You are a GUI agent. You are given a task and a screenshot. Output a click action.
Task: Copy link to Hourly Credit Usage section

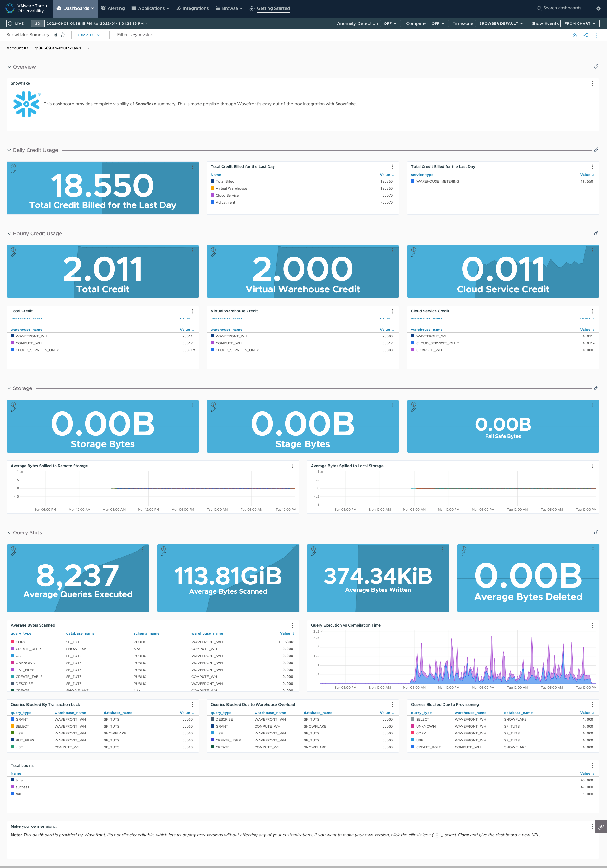point(596,233)
